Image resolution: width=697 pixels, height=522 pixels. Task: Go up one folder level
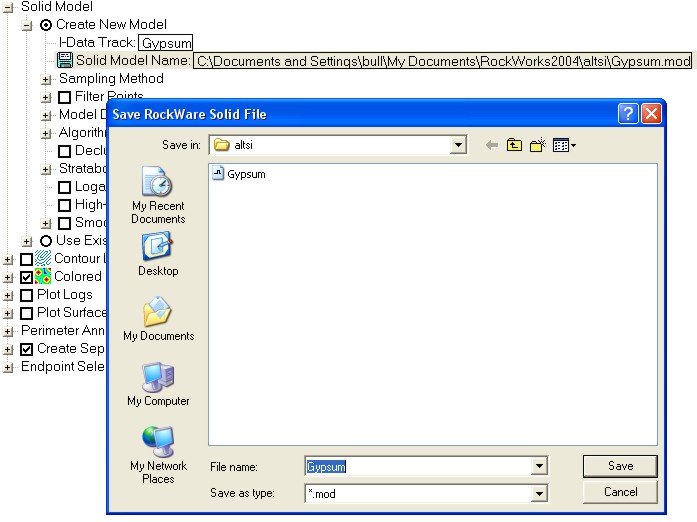(x=514, y=145)
